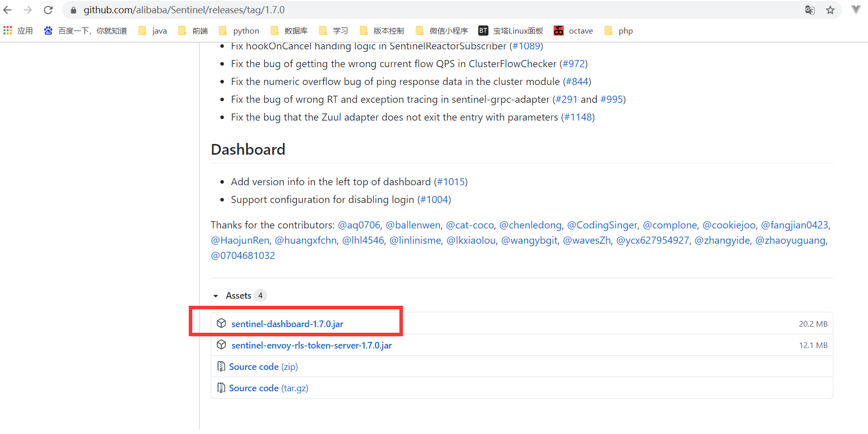
Task: Visit contributor @CodingSinger profile
Action: pyautogui.click(x=602, y=225)
